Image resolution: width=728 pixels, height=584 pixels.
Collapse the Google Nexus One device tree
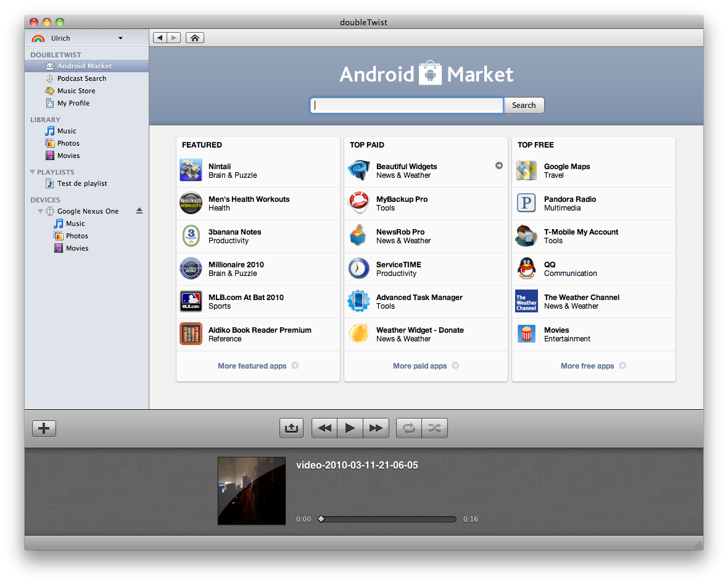pyautogui.click(x=40, y=211)
